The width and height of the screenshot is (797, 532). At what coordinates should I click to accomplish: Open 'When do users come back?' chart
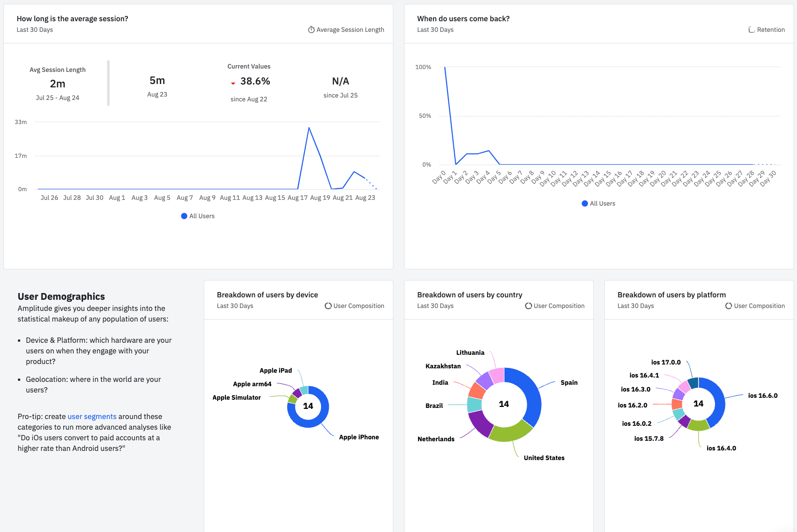(463, 19)
